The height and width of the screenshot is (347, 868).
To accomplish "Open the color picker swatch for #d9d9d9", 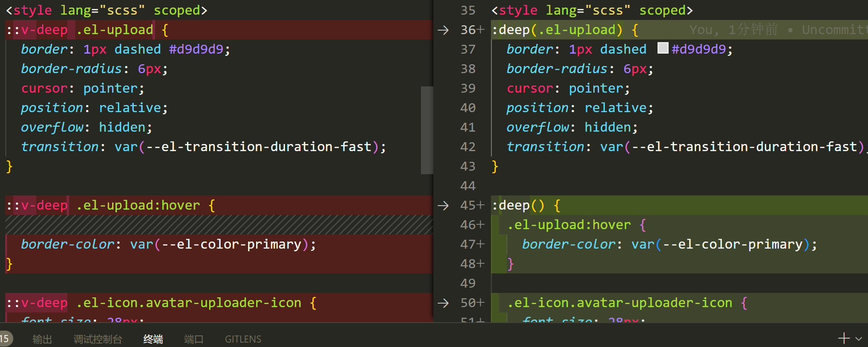I will 663,48.
